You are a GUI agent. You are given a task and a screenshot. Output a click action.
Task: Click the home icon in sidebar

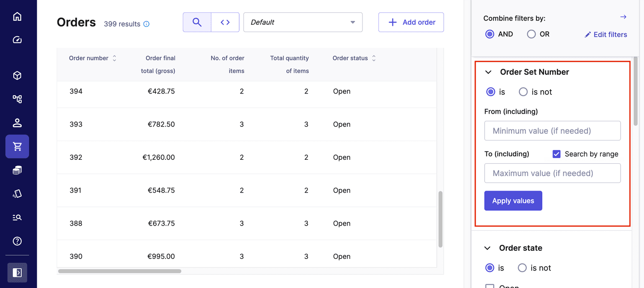point(17,17)
